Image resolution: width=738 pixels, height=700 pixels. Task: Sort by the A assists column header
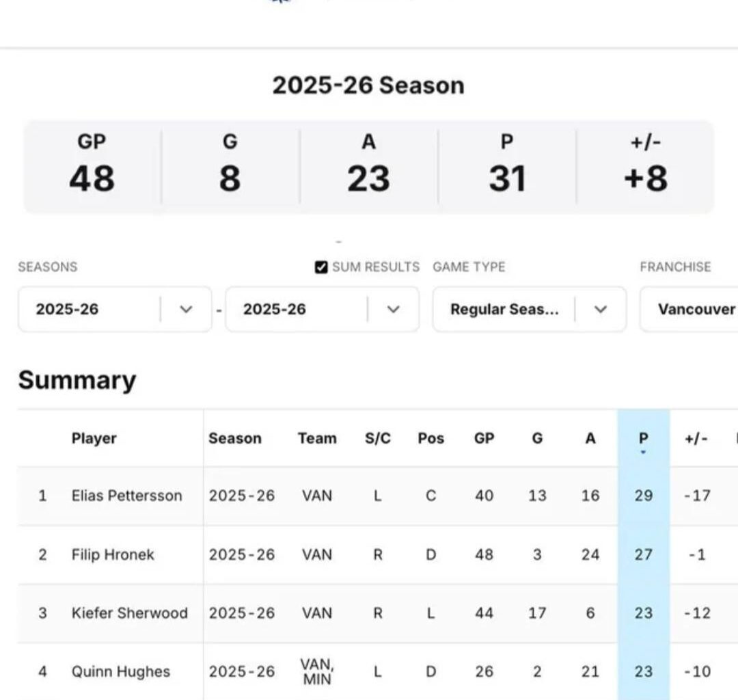590,438
